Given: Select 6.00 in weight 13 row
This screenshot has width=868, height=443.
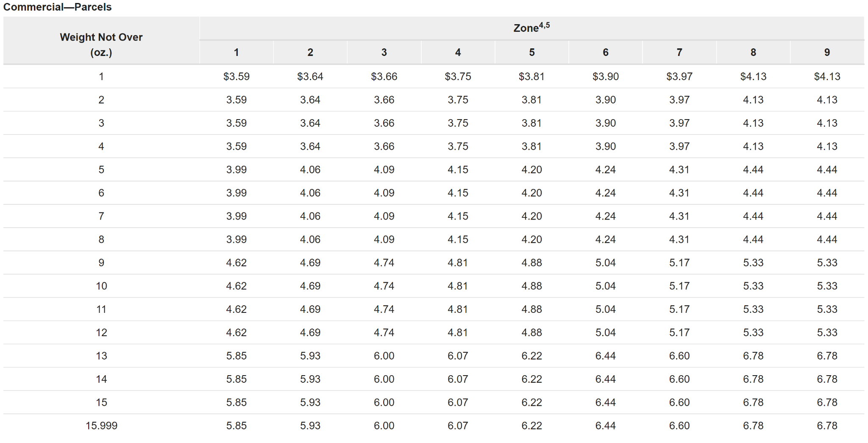Looking at the screenshot, I should coord(384,356).
